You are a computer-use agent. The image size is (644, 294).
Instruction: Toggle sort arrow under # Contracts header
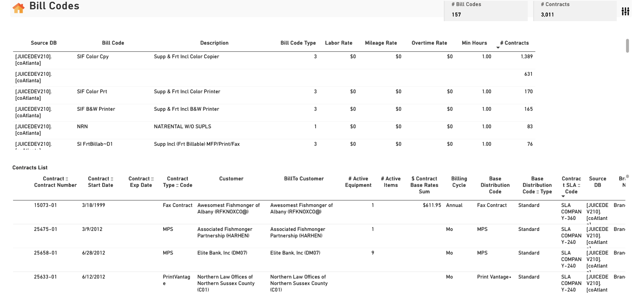(498, 47)
